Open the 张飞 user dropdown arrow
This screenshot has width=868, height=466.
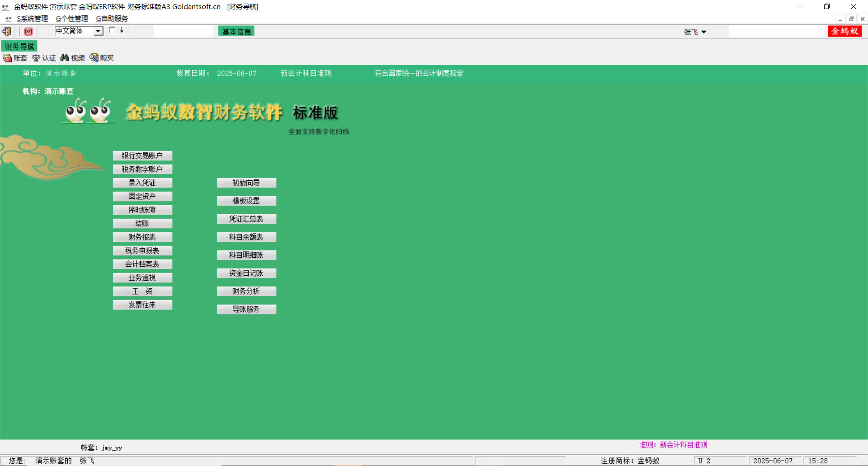[x=704, y=32]
